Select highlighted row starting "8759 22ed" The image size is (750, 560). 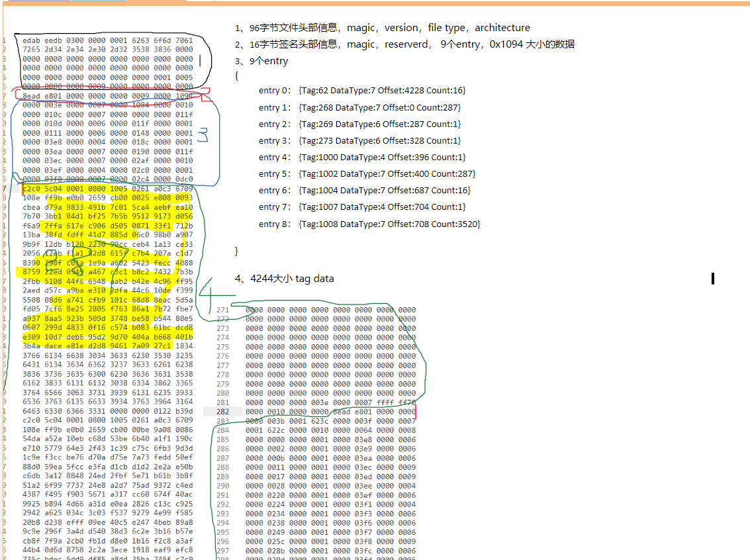click(108, 272)
